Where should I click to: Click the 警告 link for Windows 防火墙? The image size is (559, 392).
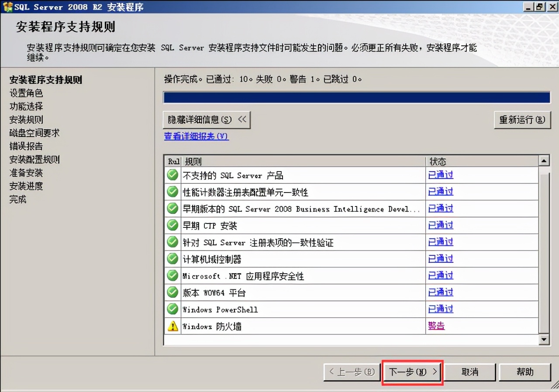tap(436, 326)
